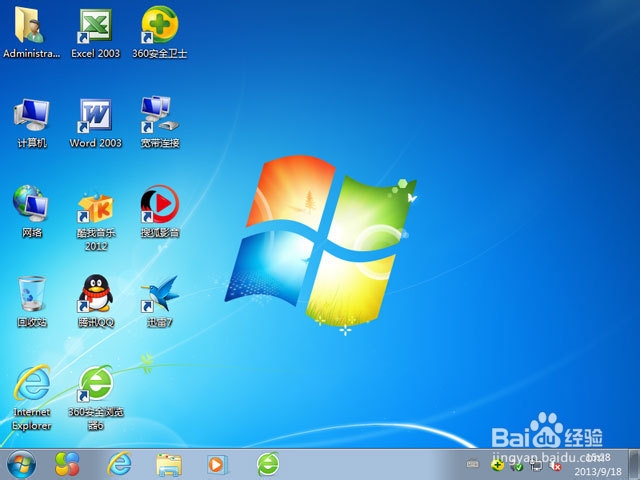Viewport: 640px width, 480px height.
Task: Open the 腾讯QQ penguin shortcut
Action: (x=96, y=301)
